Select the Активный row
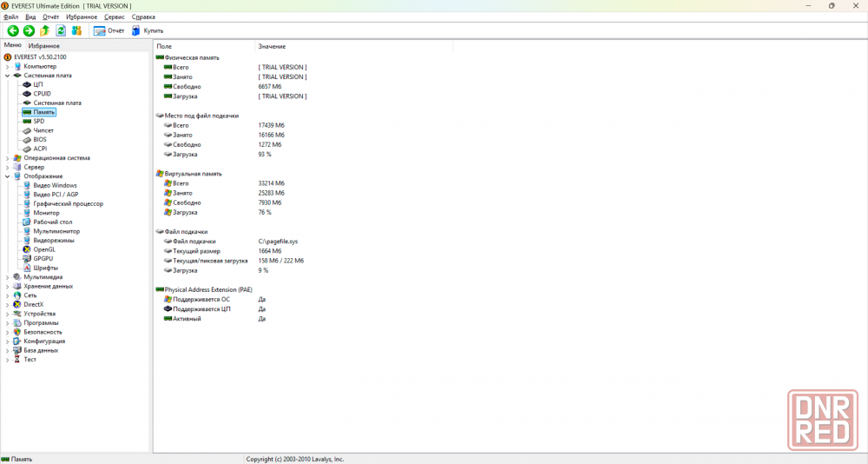 click(214, 319)
